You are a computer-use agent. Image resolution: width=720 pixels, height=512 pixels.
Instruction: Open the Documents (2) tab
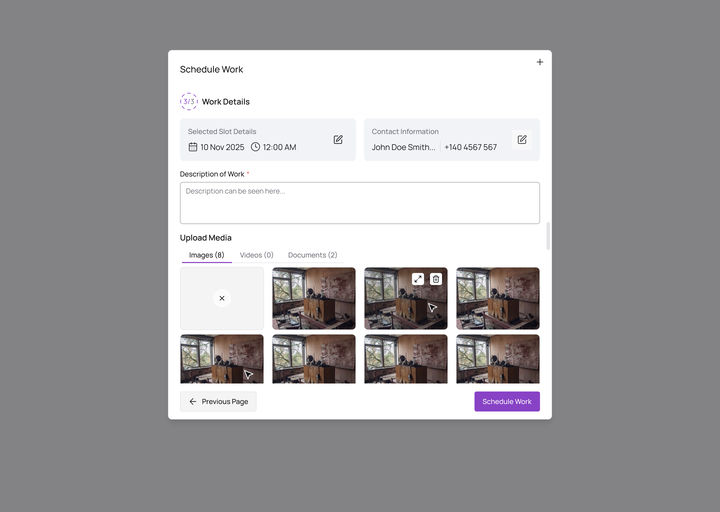point(313,255)
